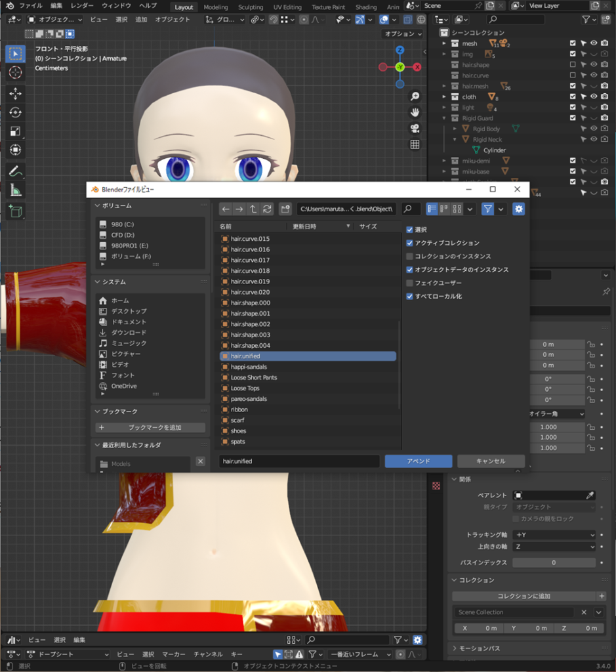Switch file browser to vertical list display

(432, 209)
